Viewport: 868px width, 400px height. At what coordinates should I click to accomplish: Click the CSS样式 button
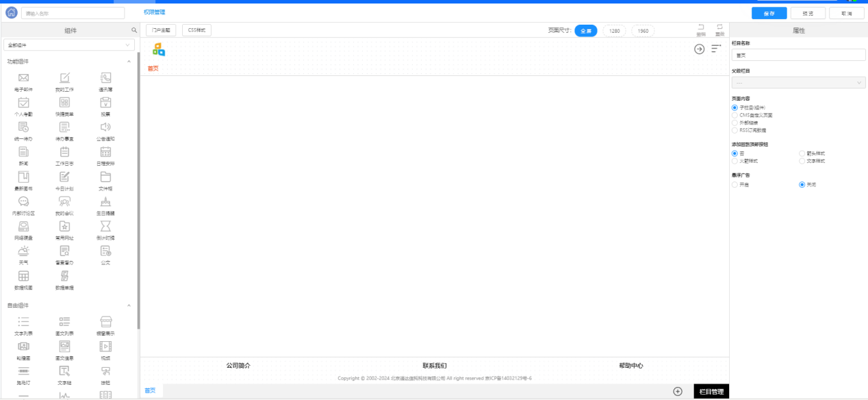[197, 30]
